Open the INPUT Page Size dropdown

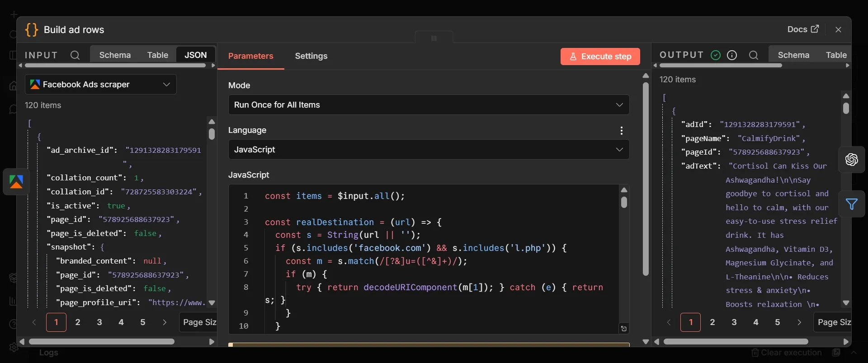click(198, 322)
